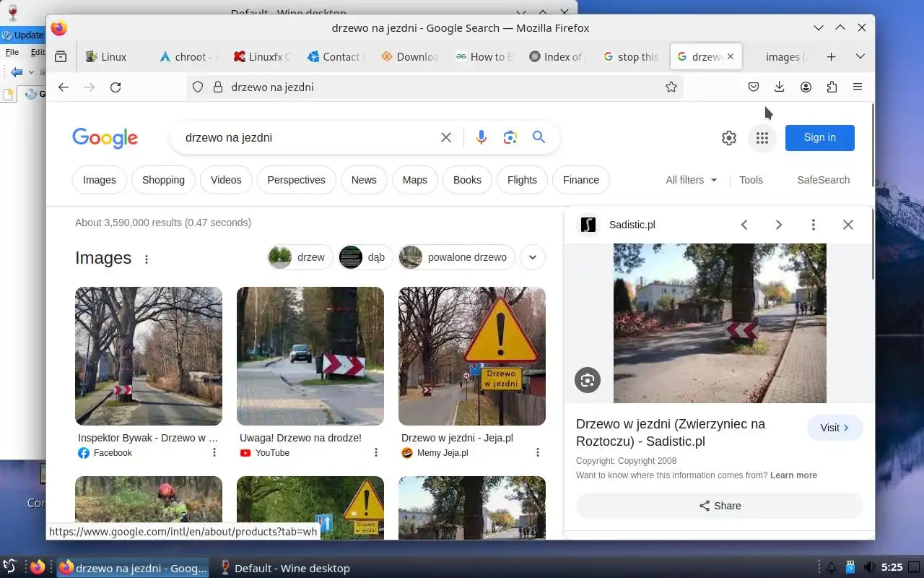Open Google quick settings gear

pyautogui.click(x=729, y=138)
